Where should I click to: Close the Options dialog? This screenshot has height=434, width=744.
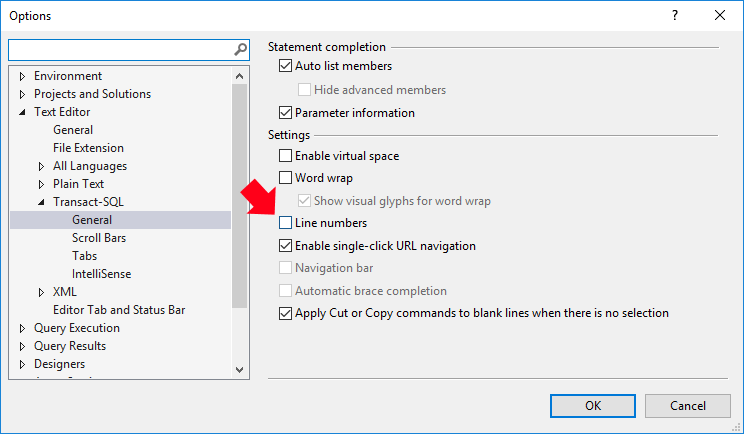click(720, 15)
